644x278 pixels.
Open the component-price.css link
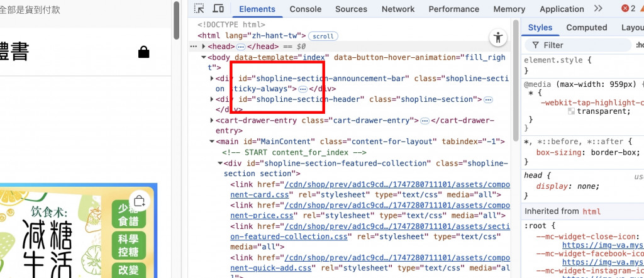[x=370, y=210]
